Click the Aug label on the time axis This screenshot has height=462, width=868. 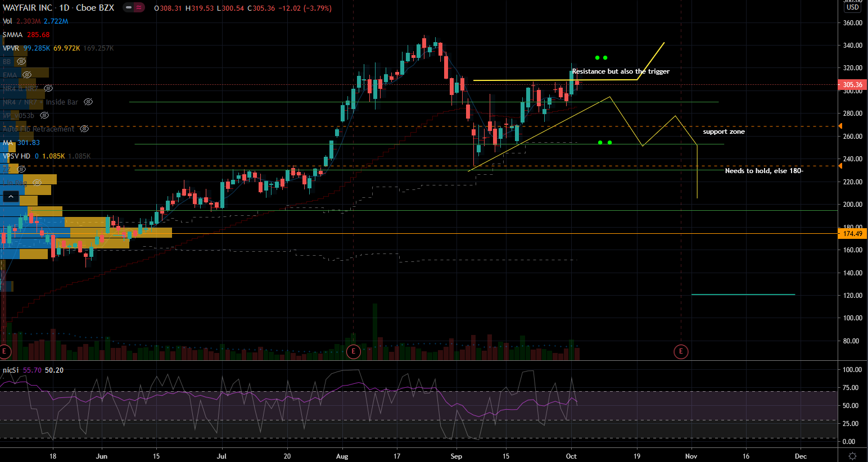342,456
